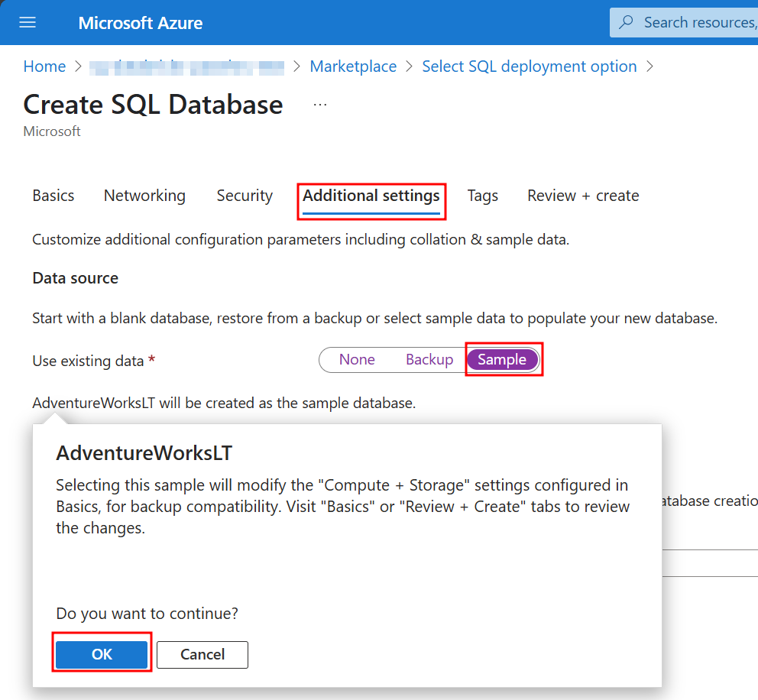
Task: Go to Home breadcrumb
Action: coord(44,66)
